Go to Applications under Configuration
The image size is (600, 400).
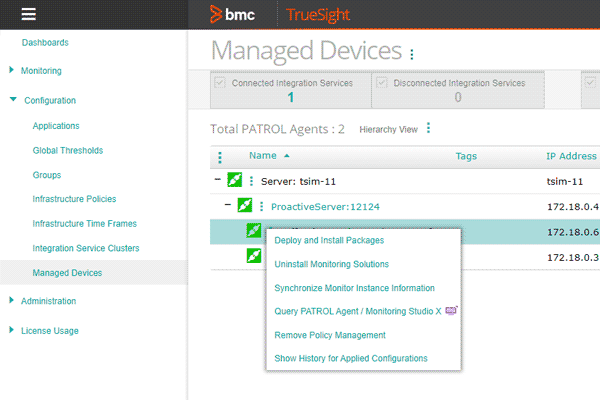[x=56, y=126]
